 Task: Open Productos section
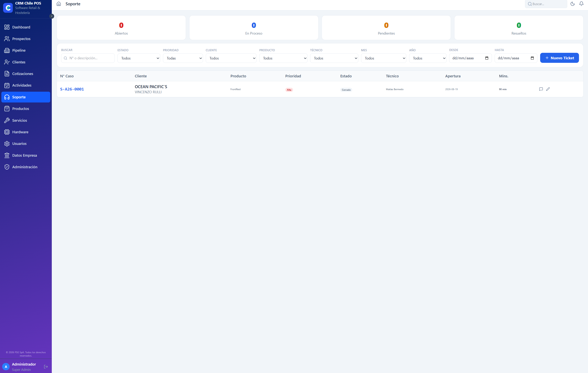[x=26, y=109]
